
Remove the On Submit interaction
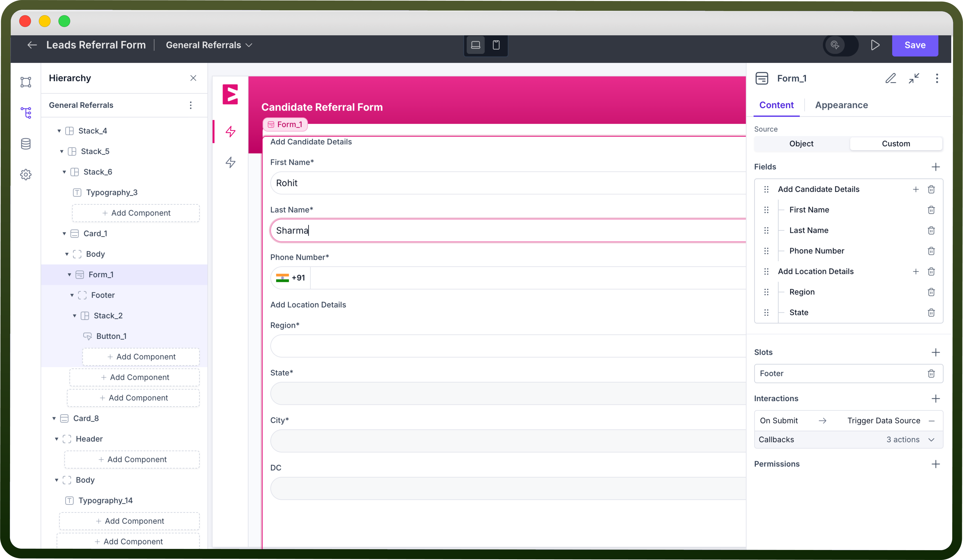pos(932,420)
